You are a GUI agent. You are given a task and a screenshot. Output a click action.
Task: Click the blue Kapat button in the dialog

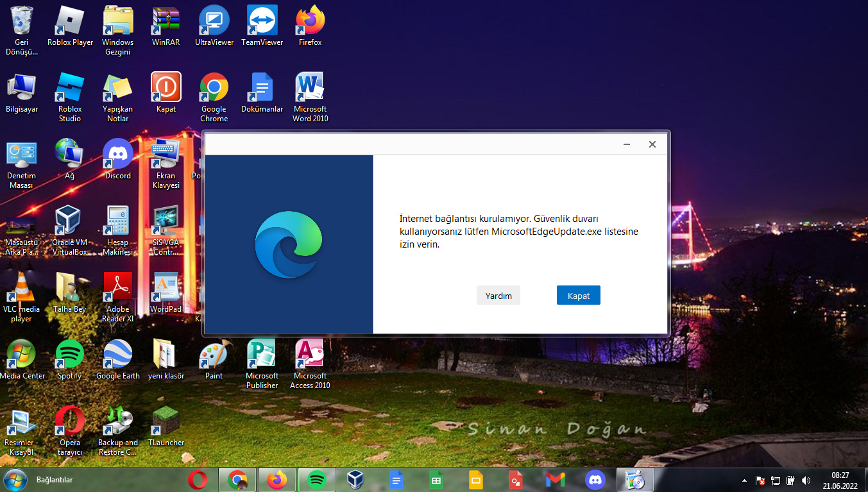click(x=579, y=295)
